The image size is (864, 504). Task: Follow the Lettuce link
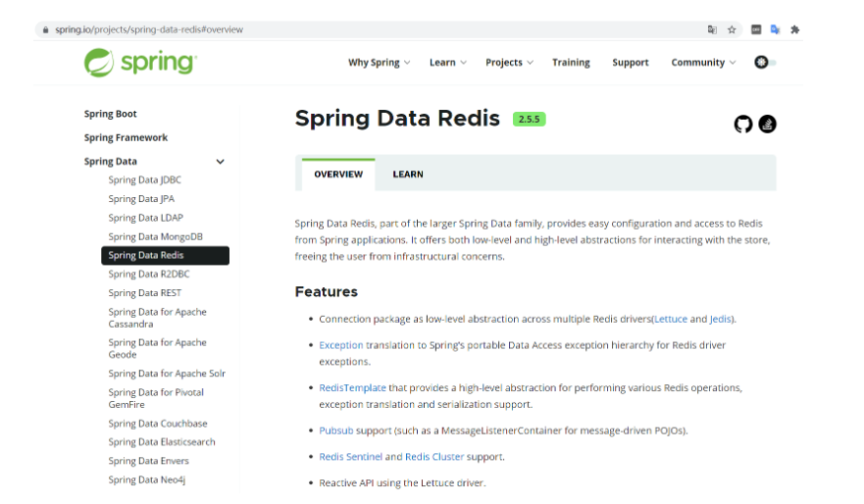(671, 319)
